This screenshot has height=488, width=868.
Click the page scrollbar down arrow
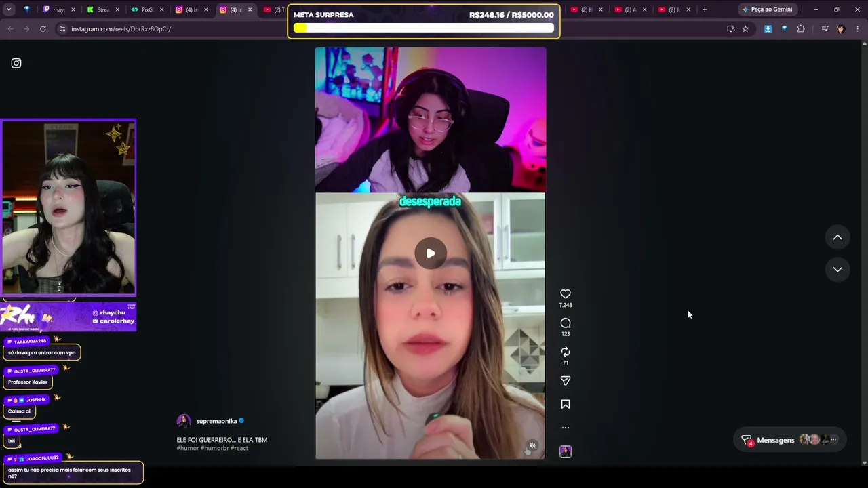(x=864, y=463)
